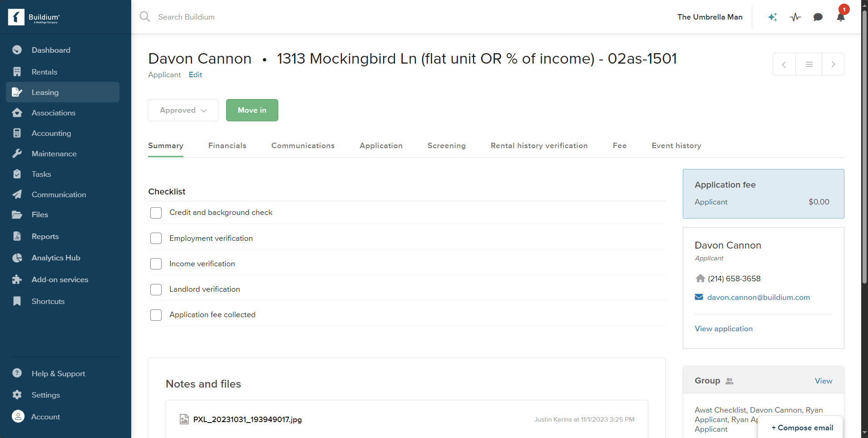Screen dimensions: 868x438
Task: Open messages via the chat bubble icon
Action: click(x=818, y=17)
